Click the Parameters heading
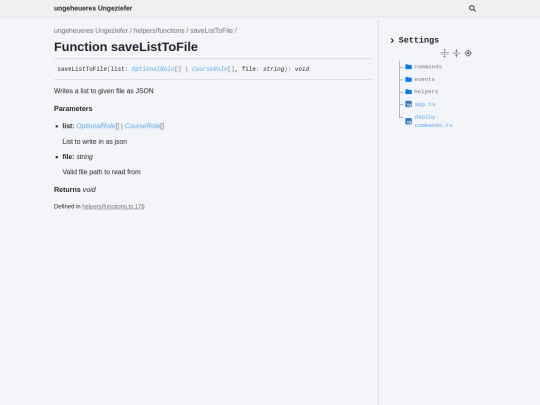This screenshot has width=540, height=405. coord(73,108)
